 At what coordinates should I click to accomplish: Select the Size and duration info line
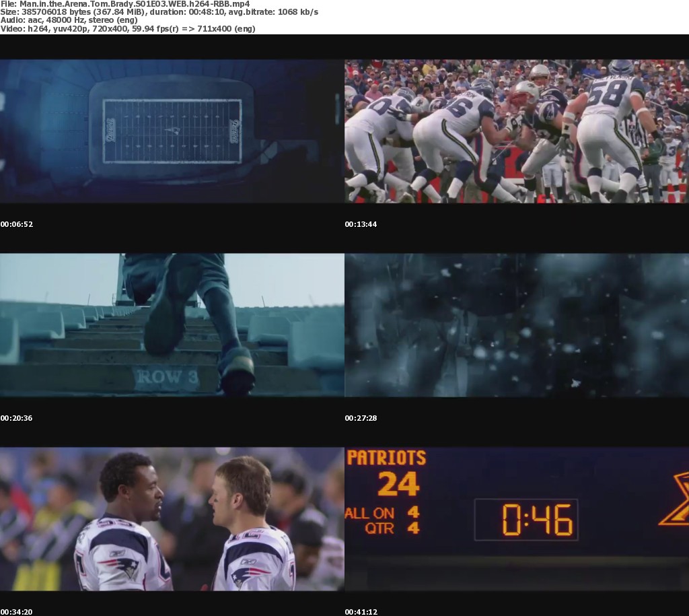tap(159, 12)
